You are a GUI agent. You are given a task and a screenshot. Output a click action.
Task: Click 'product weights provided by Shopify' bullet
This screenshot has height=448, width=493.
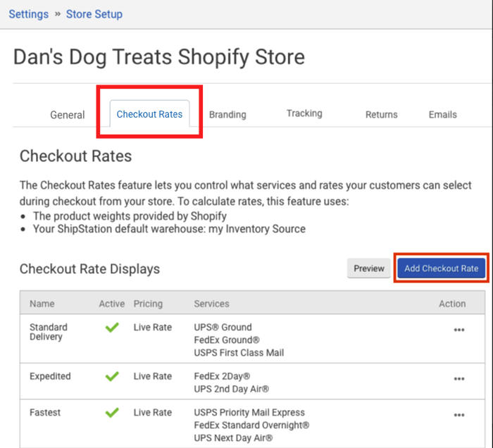(x=130, y=216)
